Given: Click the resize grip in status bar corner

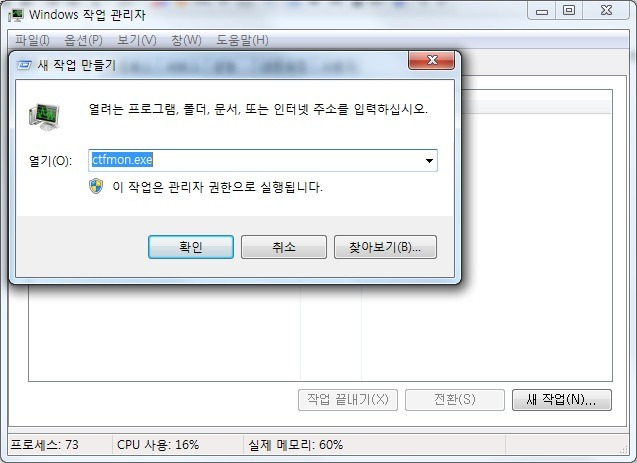Looking at the screenshot, I should (x=623, y=449).
